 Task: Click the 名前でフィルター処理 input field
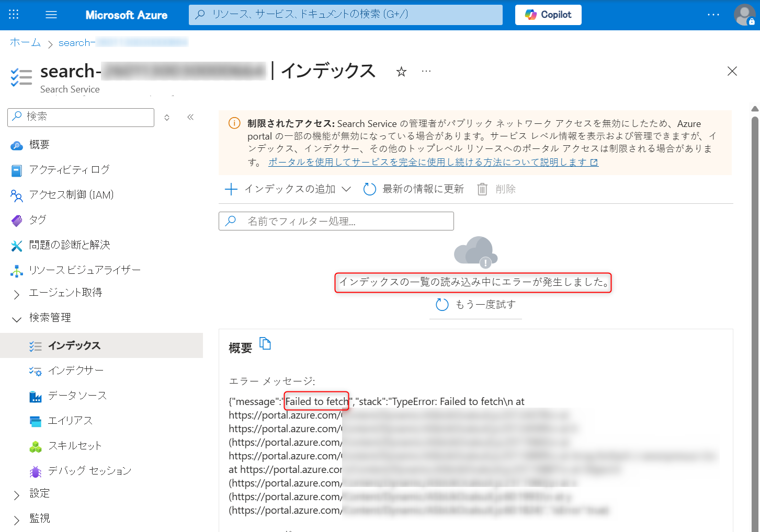click(336, 221)
